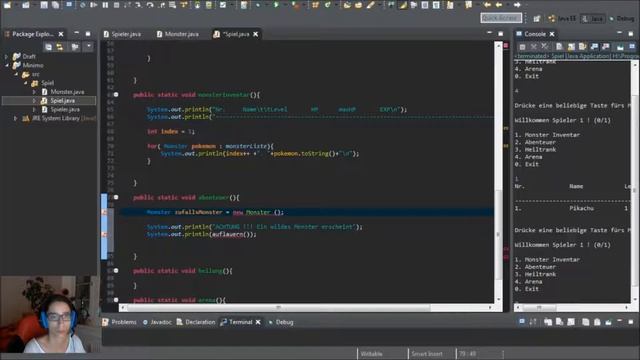The image size is (640, 360).
Task: Open the Declaration tab
Action: point(196,322)
